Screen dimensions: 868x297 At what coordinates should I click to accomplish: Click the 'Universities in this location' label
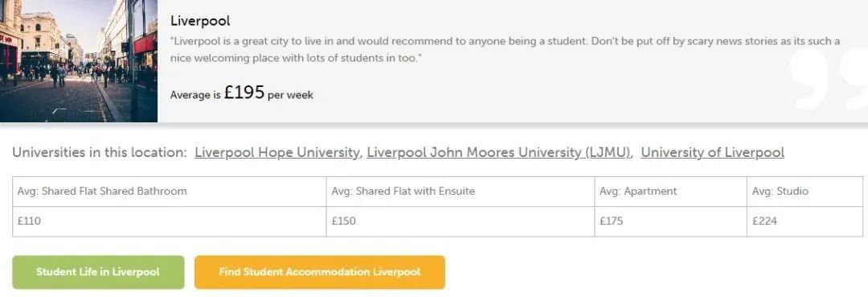click(x=100, y=152)
